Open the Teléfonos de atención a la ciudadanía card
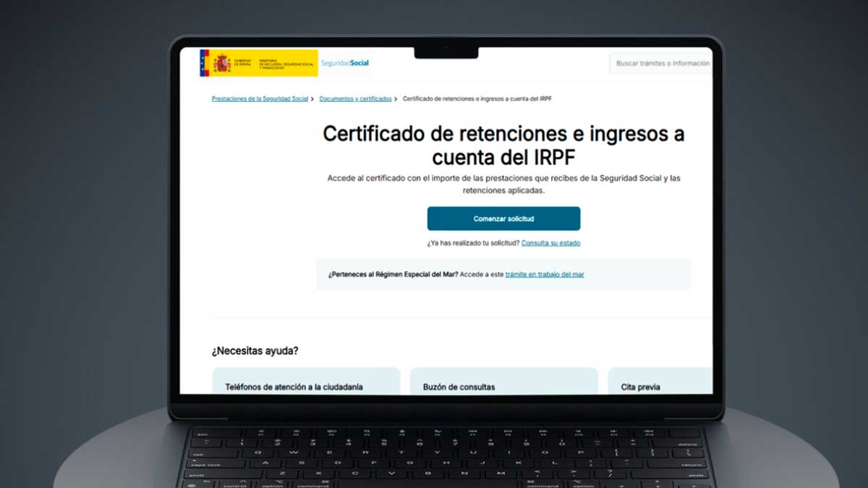 305,385
